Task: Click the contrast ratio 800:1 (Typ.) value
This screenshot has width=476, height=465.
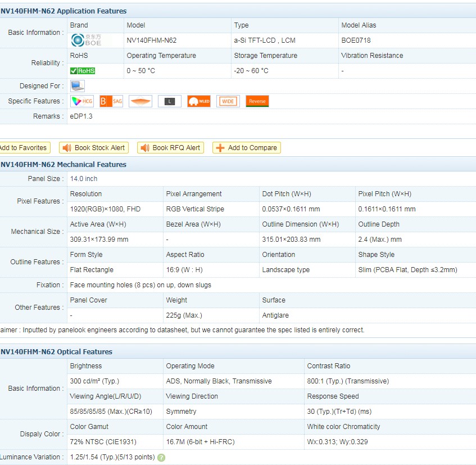Action: (348, 381)
